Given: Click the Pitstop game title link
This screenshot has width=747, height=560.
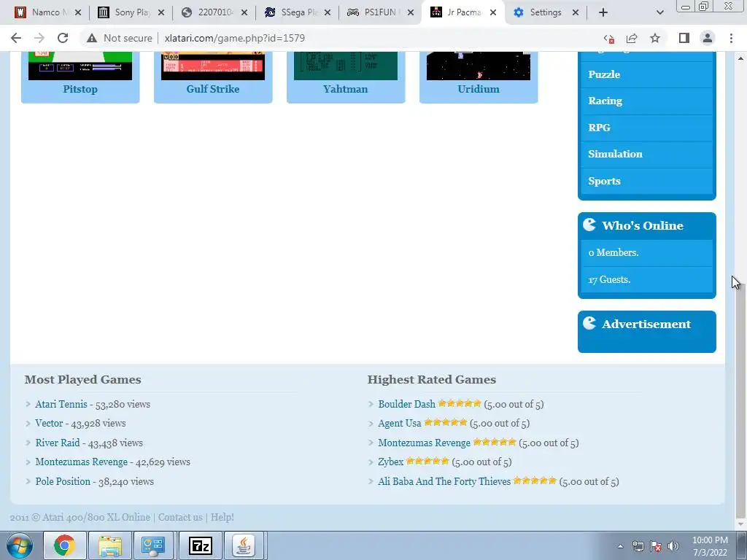Looking at the screenshot, I should coord(80,89).
